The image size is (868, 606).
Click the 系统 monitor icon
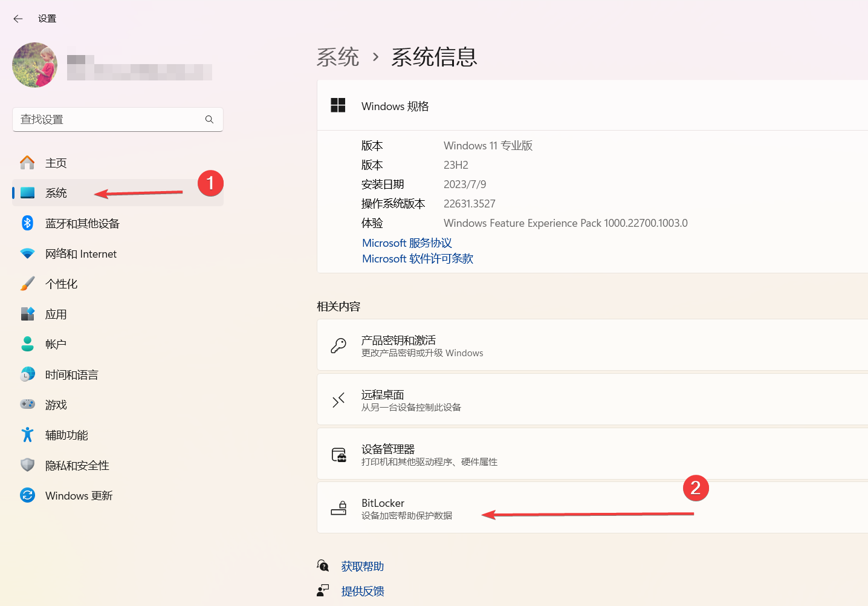[27, 193]
